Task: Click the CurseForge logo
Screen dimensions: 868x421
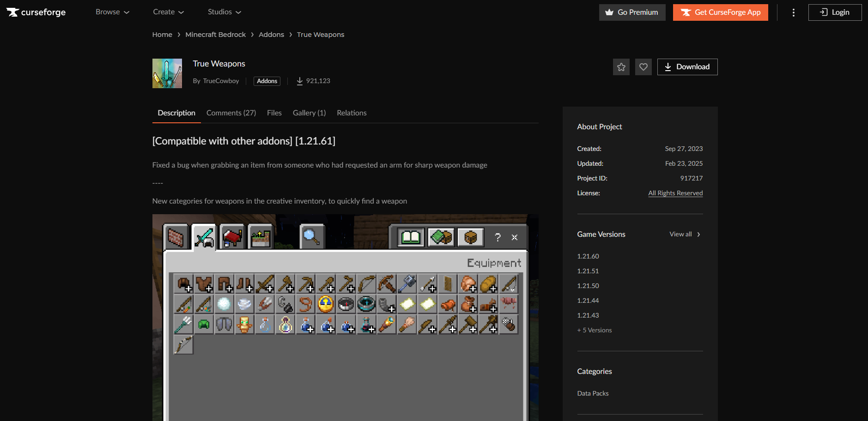Action: 35,12
